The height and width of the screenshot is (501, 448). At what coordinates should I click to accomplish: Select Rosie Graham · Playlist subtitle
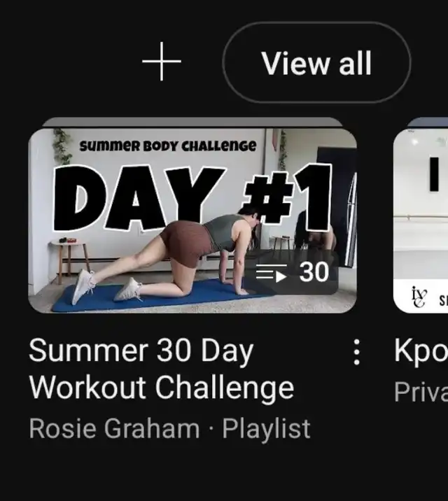(x=169, y=428)
